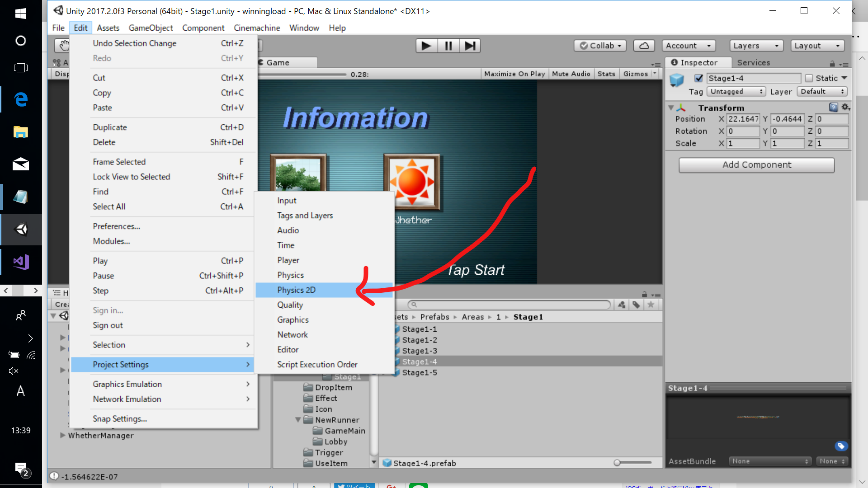
Task: Click the object name field Stage1-4
Action: pyautogui.click(x=754, y=78)
